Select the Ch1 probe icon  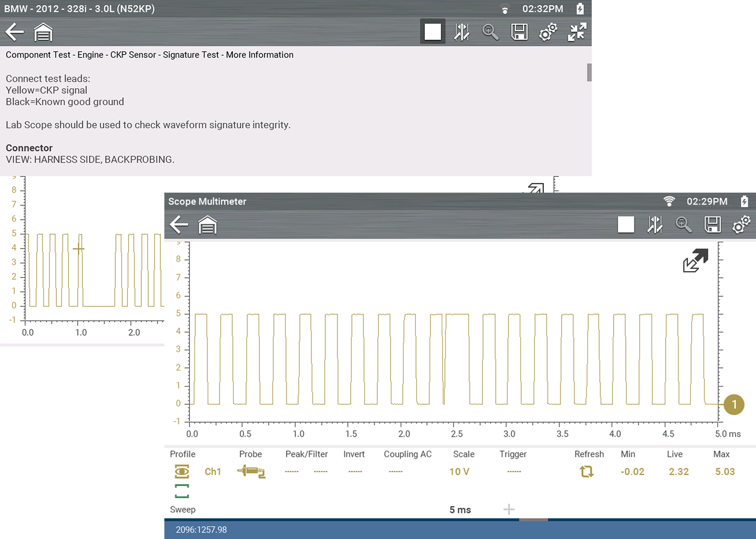[x=251, y=472]
